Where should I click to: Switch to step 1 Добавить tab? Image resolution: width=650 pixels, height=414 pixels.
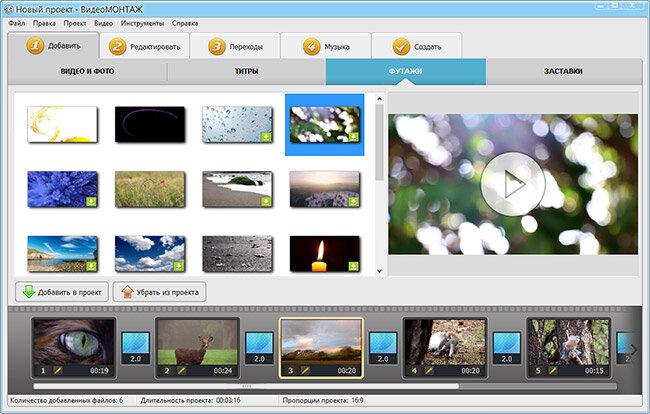coord(53,46)
